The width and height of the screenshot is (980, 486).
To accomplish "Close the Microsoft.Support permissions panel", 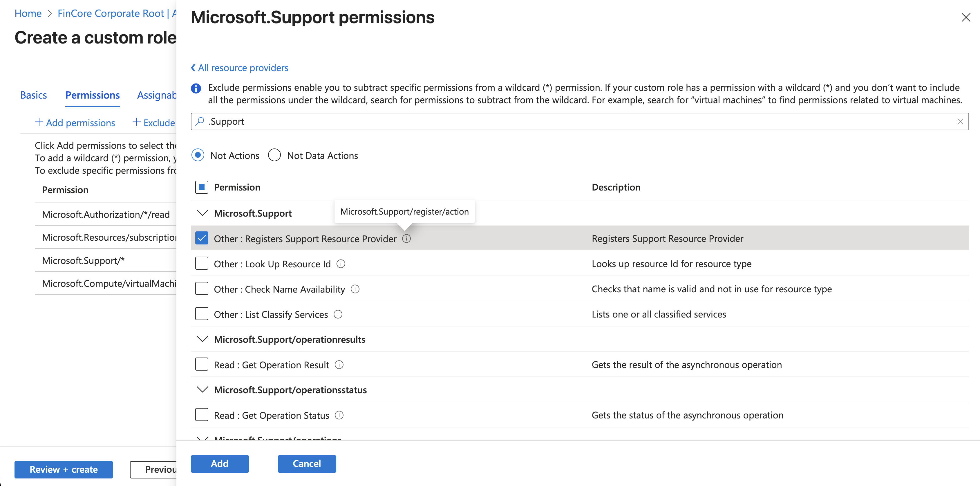I will click(x=965, y=17).
